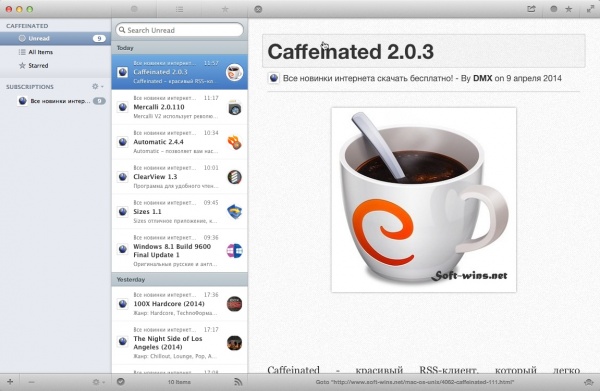Remove subscription using the minus button
This screenshot has width=600, height=391.
pos(31,382)
